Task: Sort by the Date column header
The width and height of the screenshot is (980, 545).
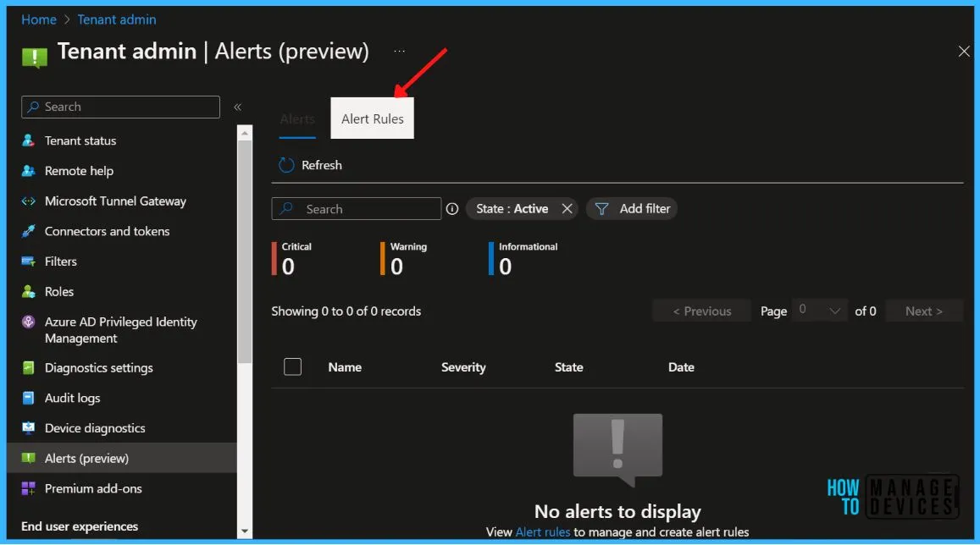Action: click(x=681, y=367)
